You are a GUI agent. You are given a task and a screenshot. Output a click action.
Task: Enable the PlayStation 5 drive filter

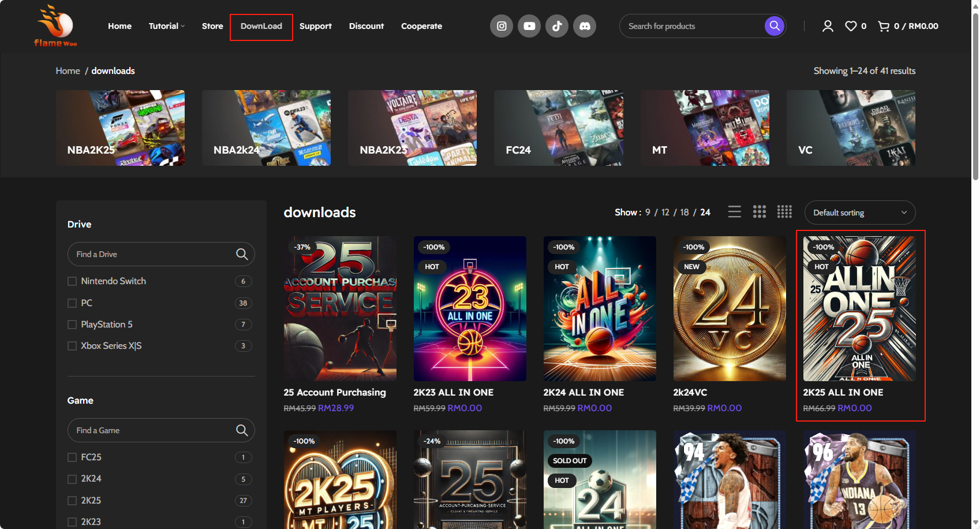click(72, 325)
